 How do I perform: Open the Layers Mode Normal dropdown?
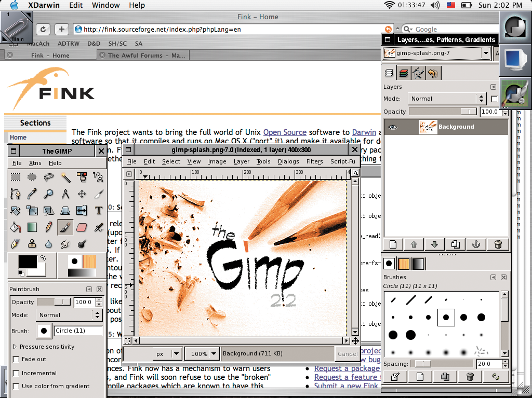pyautogui.click(x=447, y=99)
